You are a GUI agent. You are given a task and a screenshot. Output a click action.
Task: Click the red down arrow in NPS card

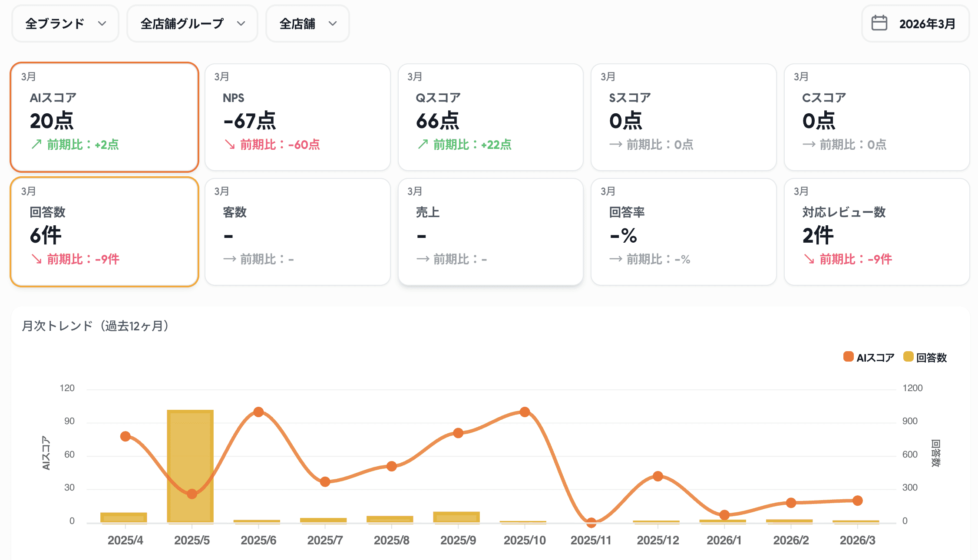pyautogui.click(x=230, y=144)
